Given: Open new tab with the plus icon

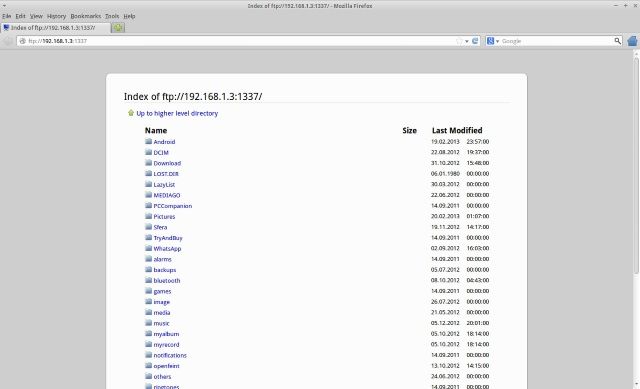Looking at the screenshot, I should tap(118, 28).
